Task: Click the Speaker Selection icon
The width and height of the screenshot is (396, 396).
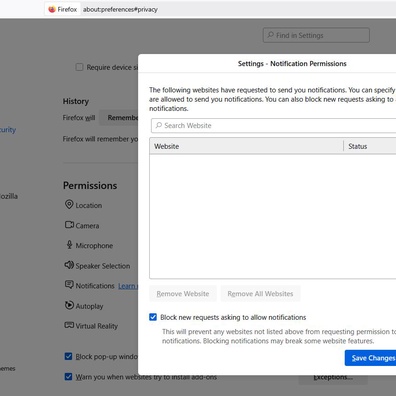Action: [69, 265]
